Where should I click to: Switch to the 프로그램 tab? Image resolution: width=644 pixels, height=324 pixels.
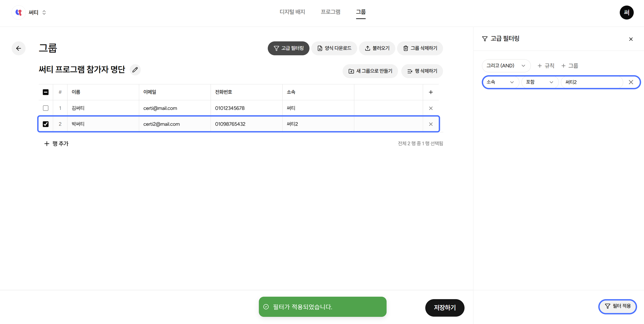point(331,12)
